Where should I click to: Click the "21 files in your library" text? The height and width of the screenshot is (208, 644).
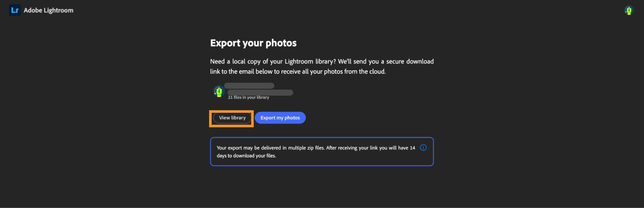pyautogui.click(x=249, y=97)
